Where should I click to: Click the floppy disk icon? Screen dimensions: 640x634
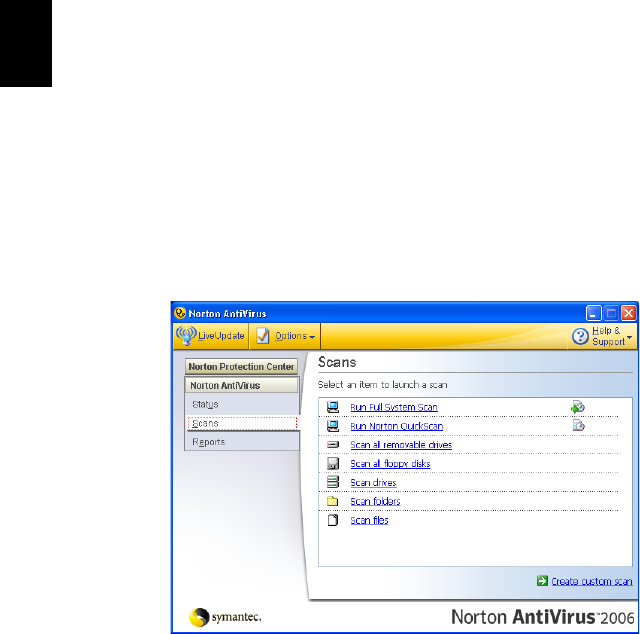pyautogui.click(x=333, y=463)
